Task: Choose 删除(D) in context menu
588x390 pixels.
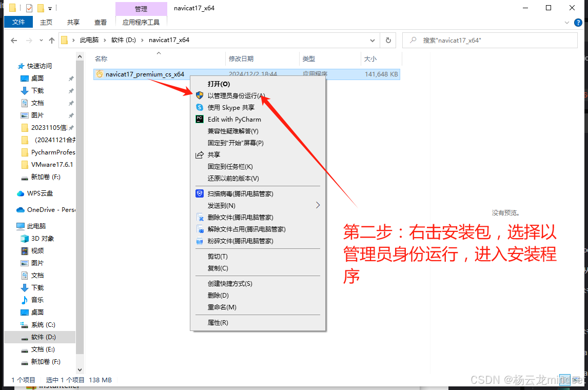Action: 258,296
